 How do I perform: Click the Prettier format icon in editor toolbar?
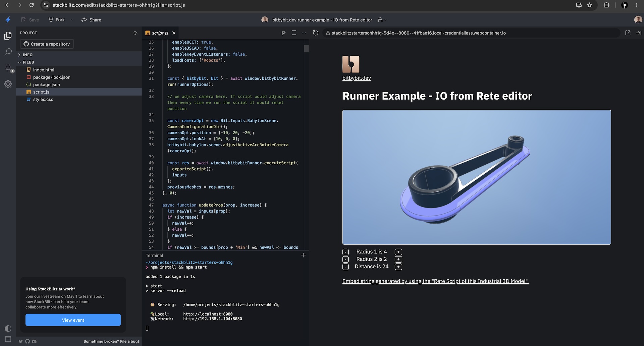click(x=284, y=33)
